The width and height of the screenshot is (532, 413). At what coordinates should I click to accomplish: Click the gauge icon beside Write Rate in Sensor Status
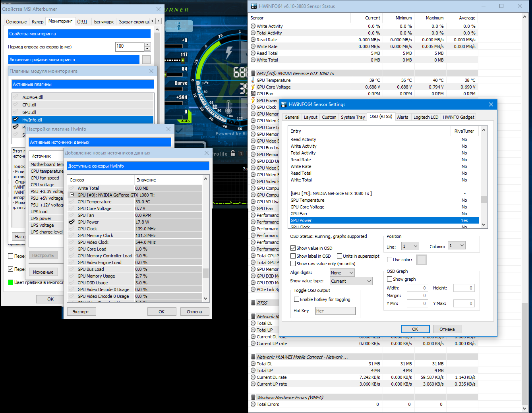coord(253,46)
